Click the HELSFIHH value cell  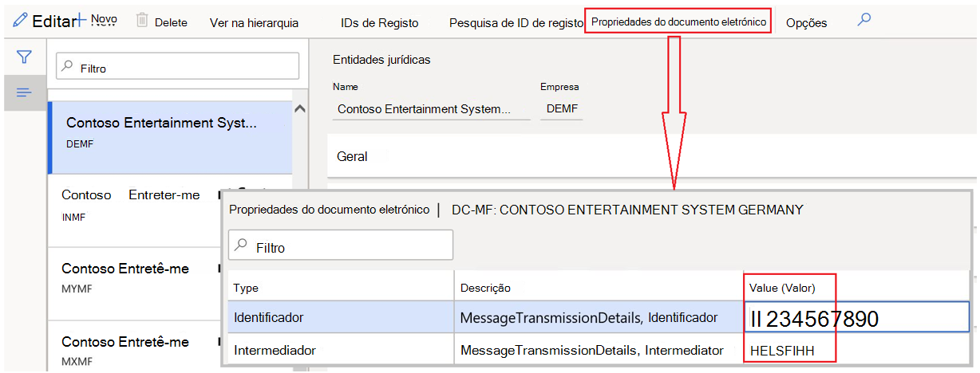pos(857,350)
